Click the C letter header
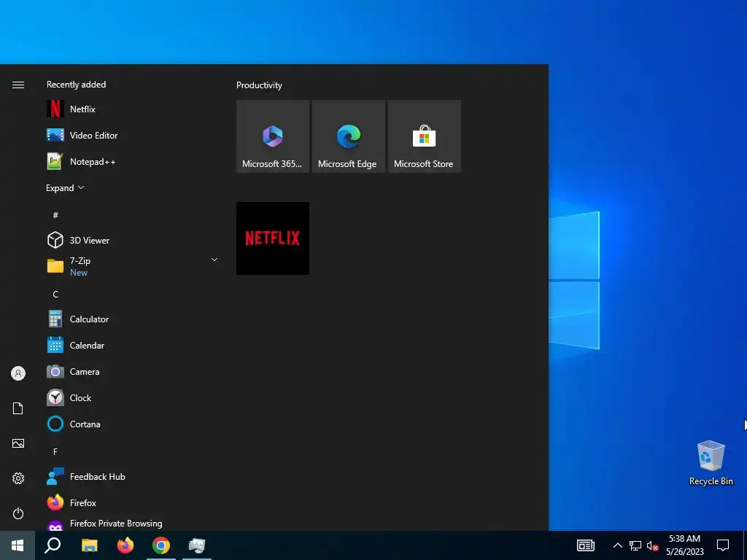Screen dimensions: 747x560 [x=55, y=295]
